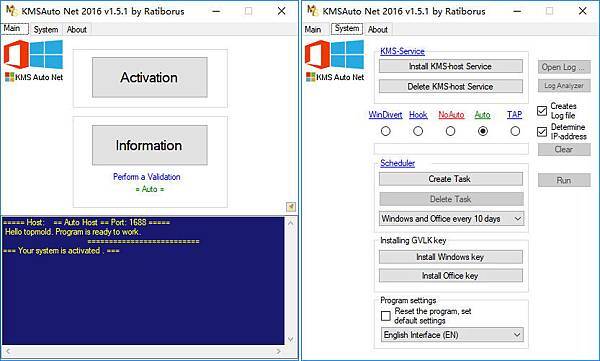Toggle the Creates Log file checkbox
This screenshot has width=600, height=361.
point(542,111)
